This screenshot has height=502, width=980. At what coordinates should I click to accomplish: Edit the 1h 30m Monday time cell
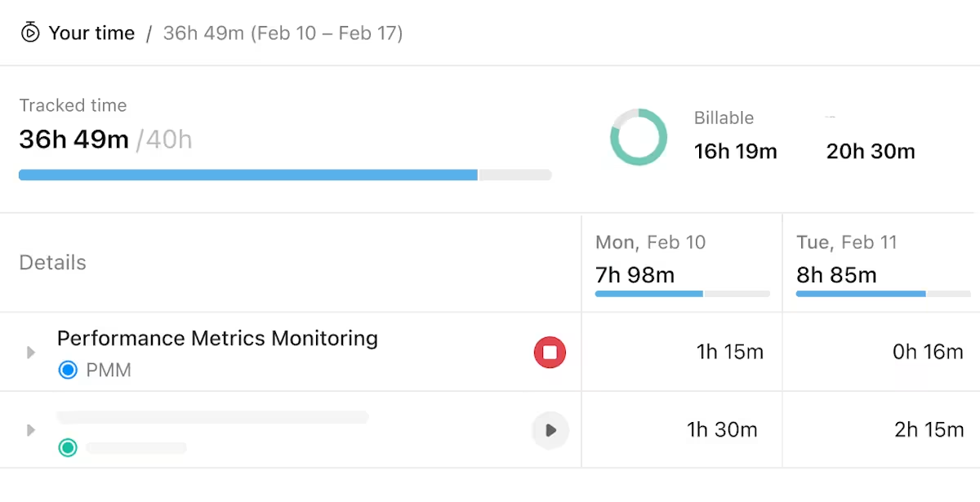pos(722,430)
